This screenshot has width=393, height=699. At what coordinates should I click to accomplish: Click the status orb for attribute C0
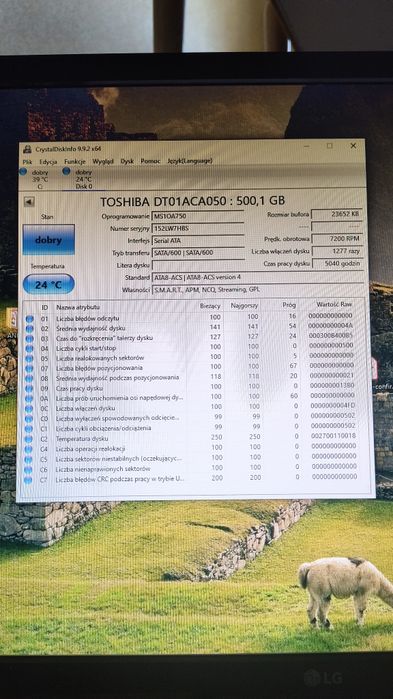29,419
